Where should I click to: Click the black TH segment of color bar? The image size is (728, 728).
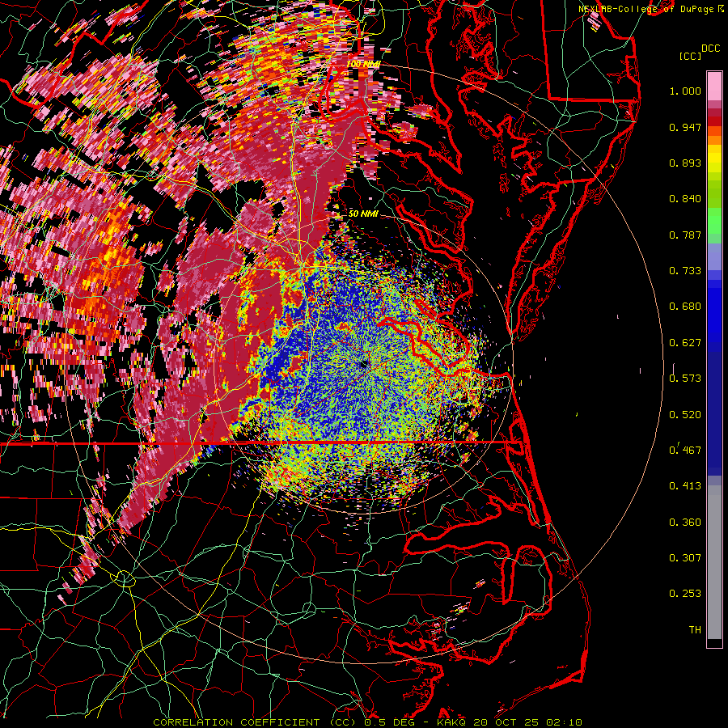point(714,642)
